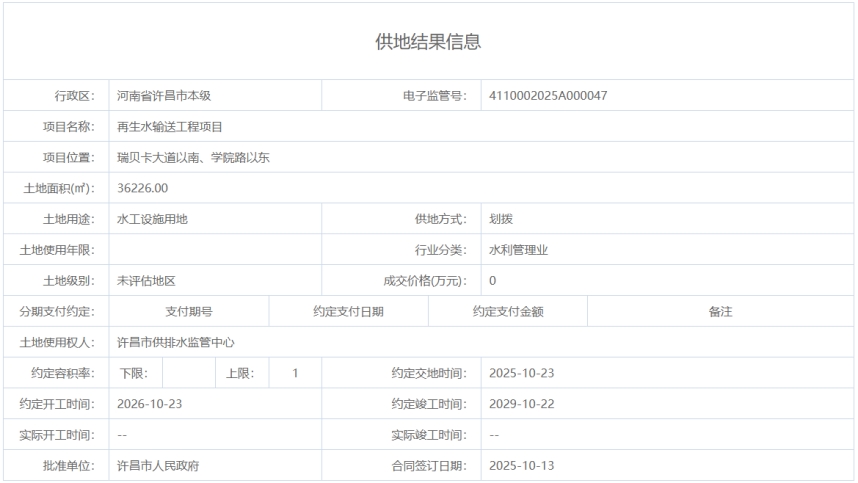Click project name 再生水输送工程项目
Image resolution: width=858 pixels, height=483 pixels.
click(x=169, y=127)
